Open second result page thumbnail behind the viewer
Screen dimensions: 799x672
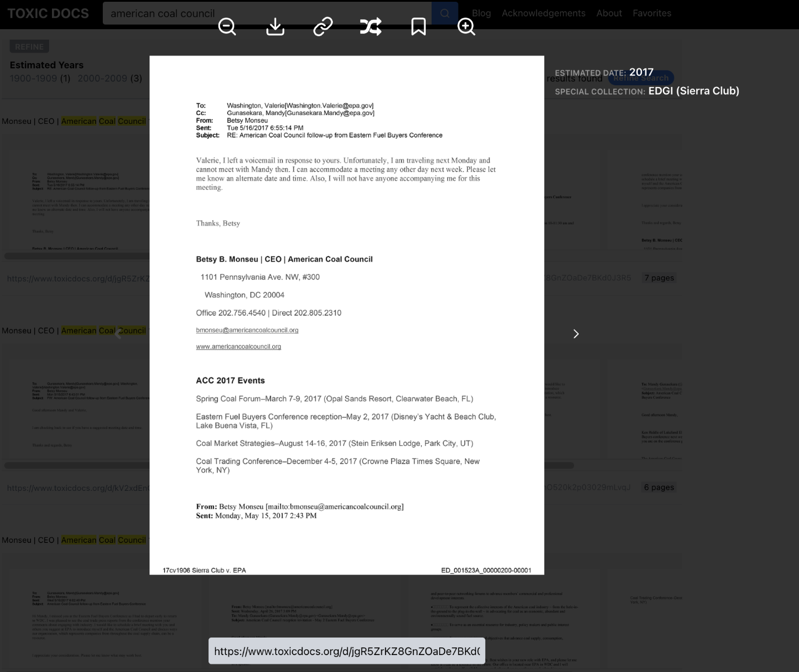(x=79, y=409)
